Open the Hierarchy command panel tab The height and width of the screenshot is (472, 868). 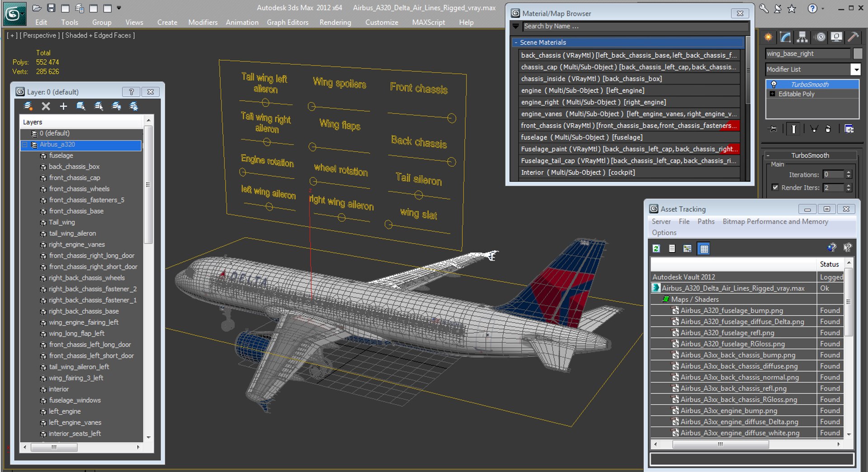coord(802,37)
